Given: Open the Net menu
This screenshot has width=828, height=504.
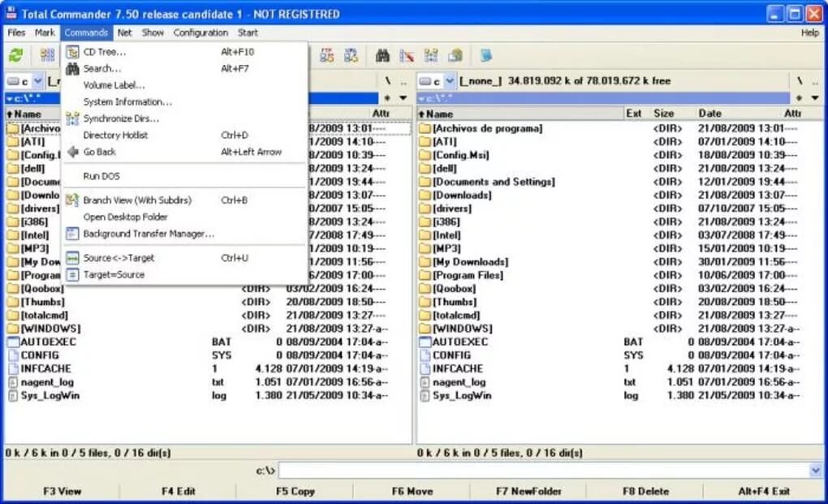Looking at the screenshot, I should pyautogui.click(x=125, y=32).
